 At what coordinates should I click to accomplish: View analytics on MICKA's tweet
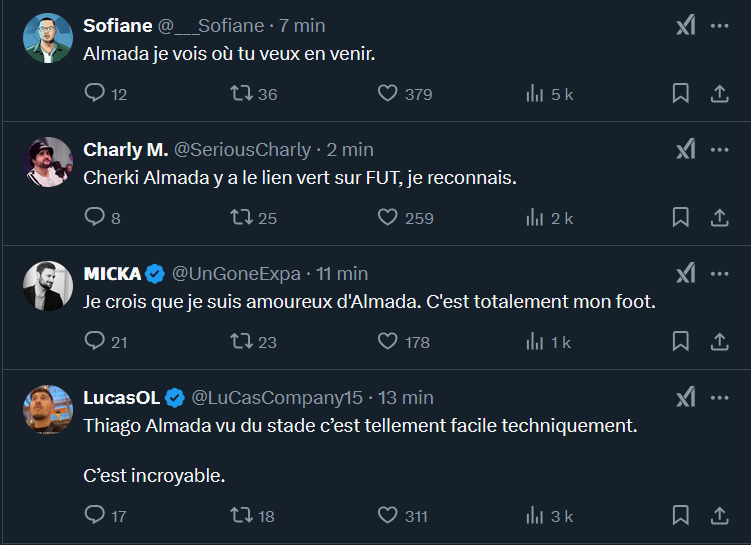535,341
